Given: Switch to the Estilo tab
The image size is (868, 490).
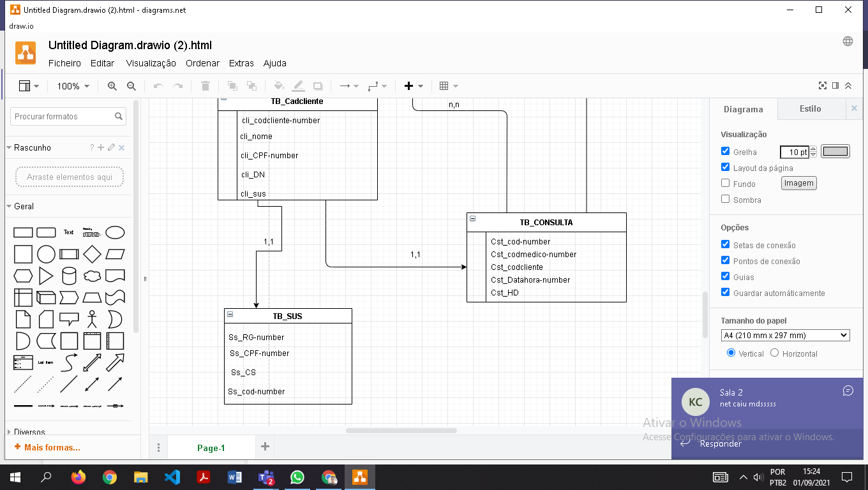Looking at the screenshot, I should coord(810,108).
